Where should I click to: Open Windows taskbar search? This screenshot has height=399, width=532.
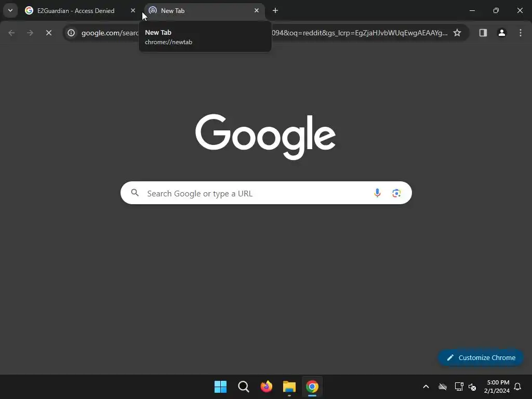click(x=243, y=387)
